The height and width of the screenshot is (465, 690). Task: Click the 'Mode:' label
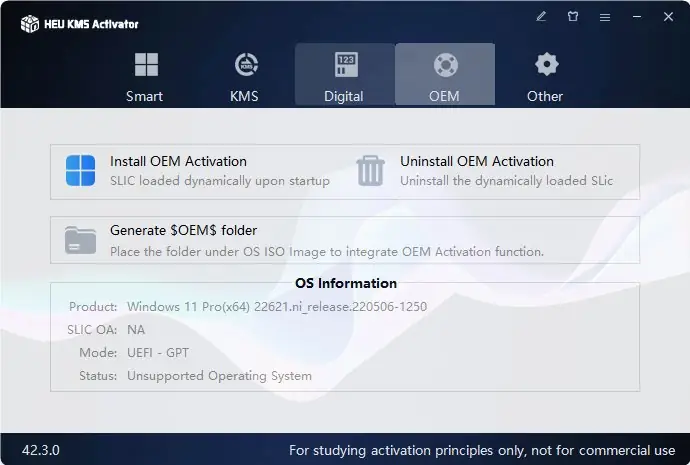[x=98, y=353]
